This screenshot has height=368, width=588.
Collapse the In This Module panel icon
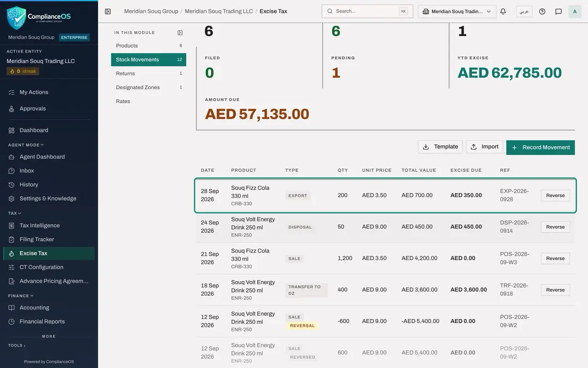pyautogui.click(x=180, y=33)
